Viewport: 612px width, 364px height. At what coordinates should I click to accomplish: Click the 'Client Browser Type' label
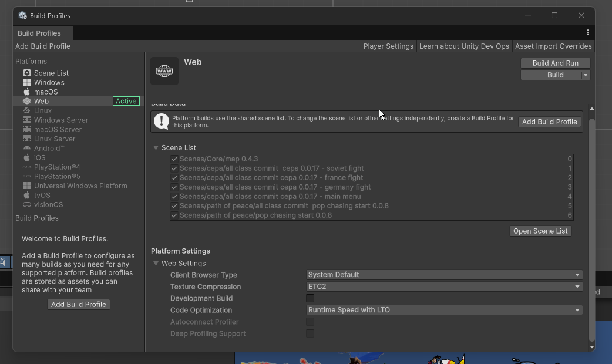click(x=204, y=275)
